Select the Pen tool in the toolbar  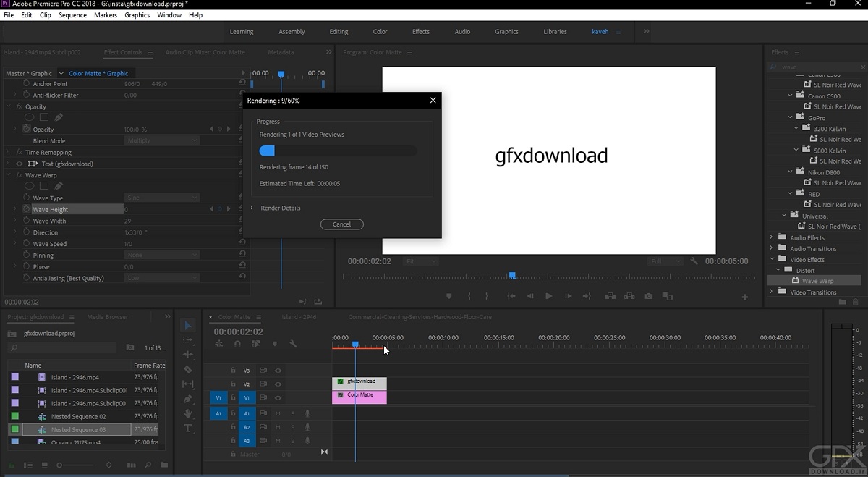pyautogui.click(x=188, y=399)
